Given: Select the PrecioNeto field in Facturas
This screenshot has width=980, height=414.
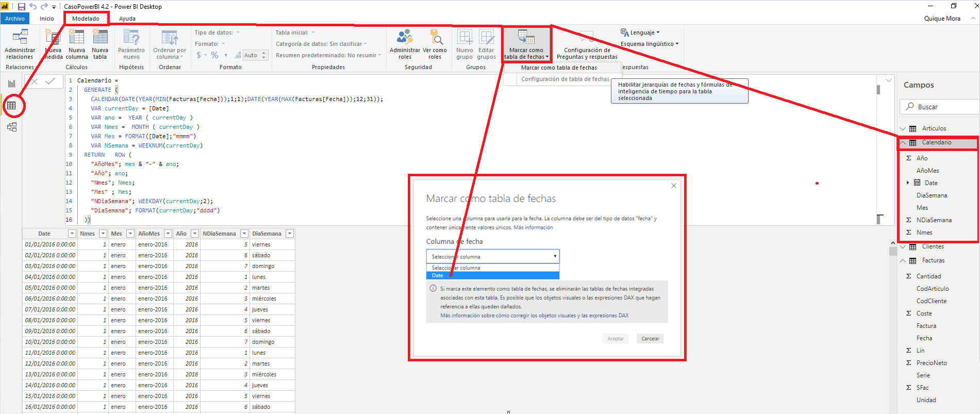Looking at the screenshot, I should (932, 363).
